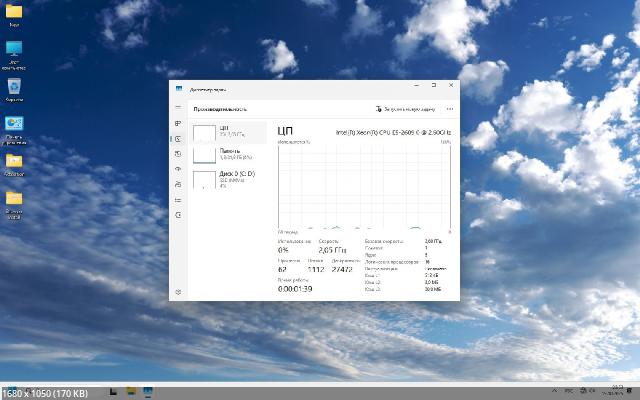Open Task Manager settings gear icon
This screenshot has width=640, height=400.
tap(178, 291)
